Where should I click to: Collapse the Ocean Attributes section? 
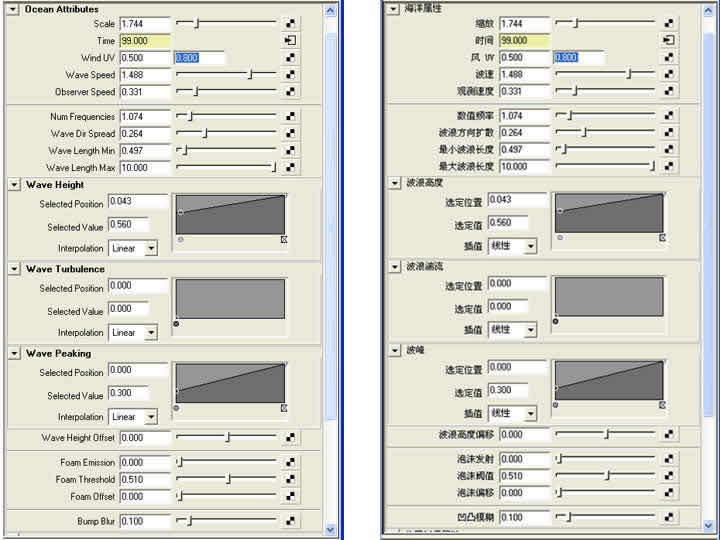tap(13, 9)
